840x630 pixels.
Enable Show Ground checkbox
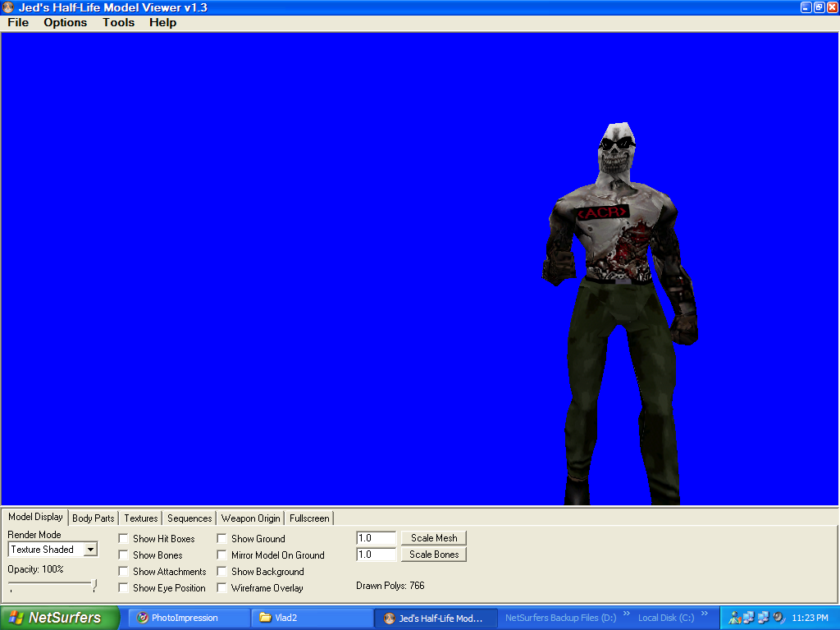[x=221, y=538]
